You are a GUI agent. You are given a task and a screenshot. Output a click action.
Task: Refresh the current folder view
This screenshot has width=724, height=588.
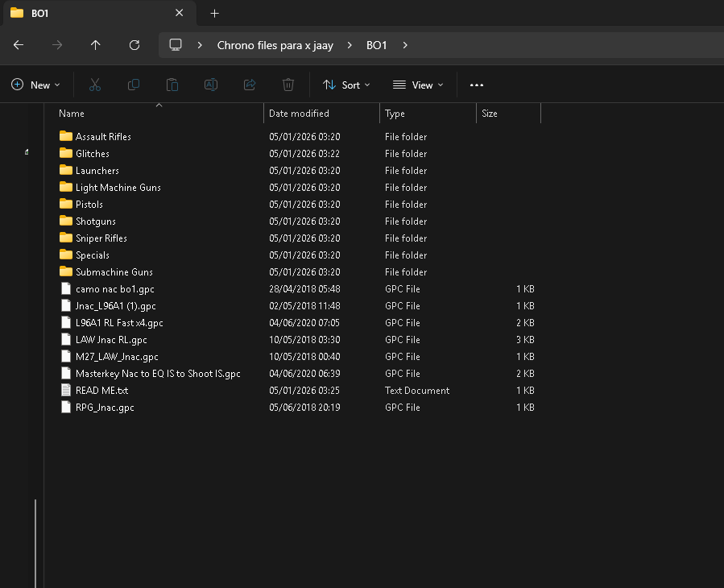[x=134, y=45]
